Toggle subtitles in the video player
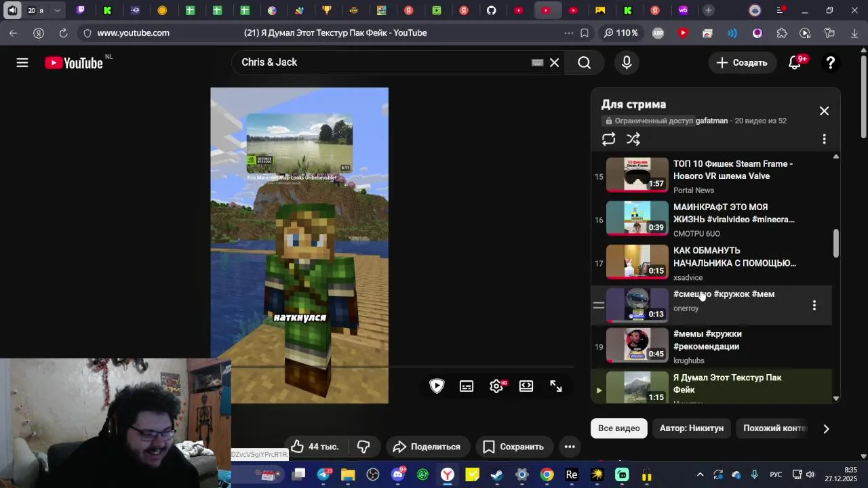The image size is (868, 488). click(467, 386)
